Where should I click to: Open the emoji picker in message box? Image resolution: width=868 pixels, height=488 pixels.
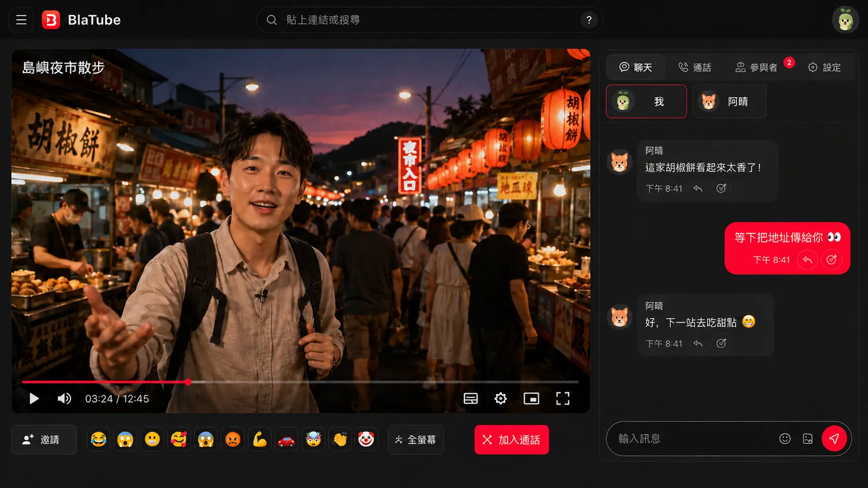pos(784,439)
